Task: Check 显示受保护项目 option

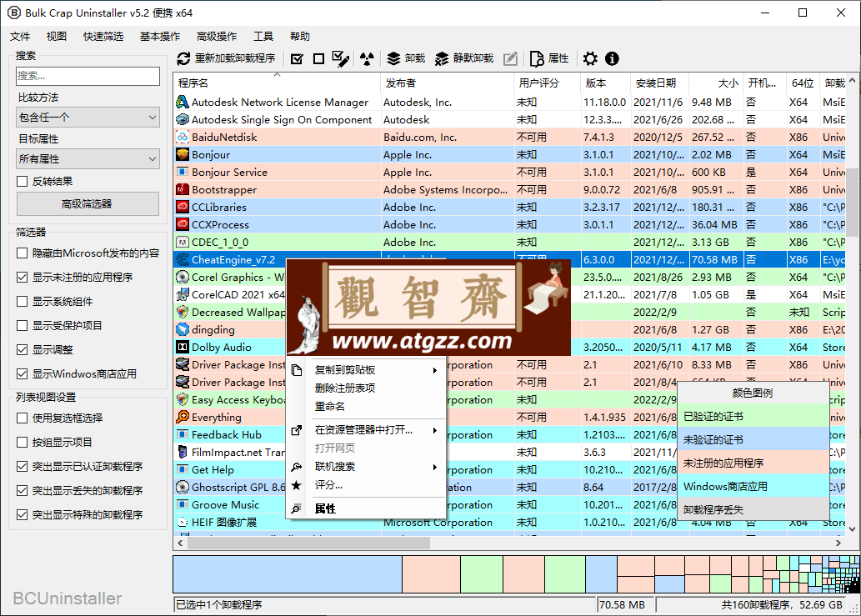Action: click(23, 326)
